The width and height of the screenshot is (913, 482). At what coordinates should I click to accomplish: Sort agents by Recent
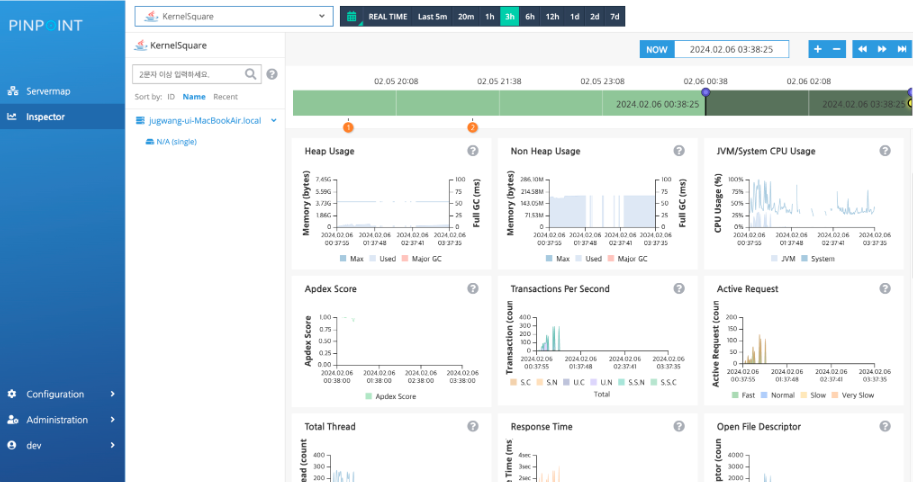tap(225, 97)
